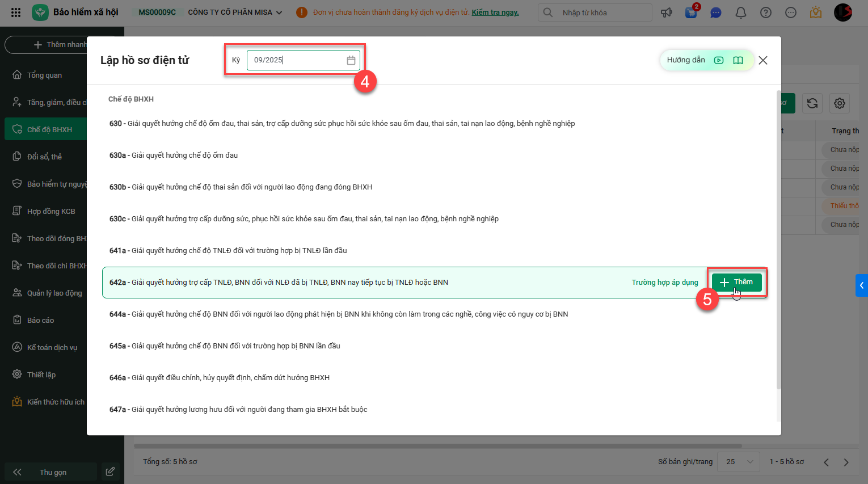
Task: Click the warning exclamation icon in header
Action: pos(302,12)
